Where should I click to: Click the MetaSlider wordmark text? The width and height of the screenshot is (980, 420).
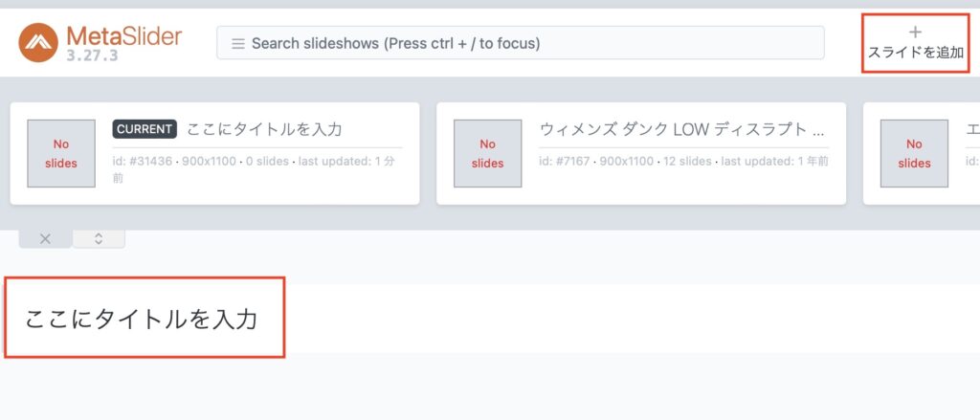click(x=123, y=35)
